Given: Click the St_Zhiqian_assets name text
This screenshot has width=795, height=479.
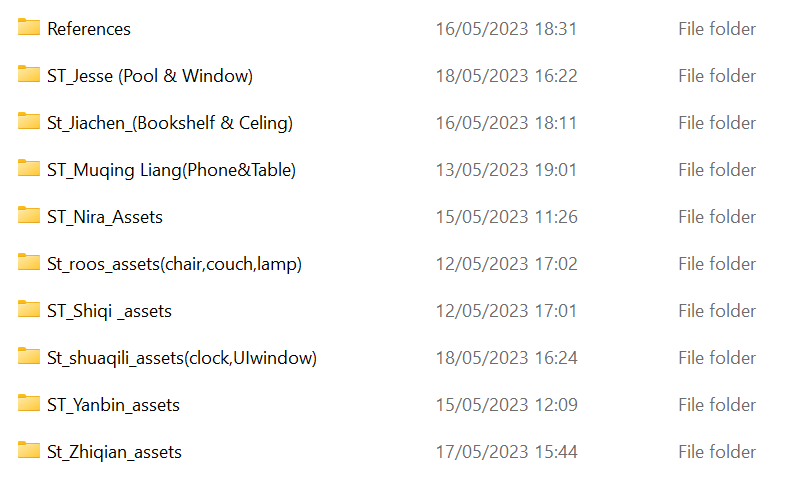Looking at the screenshot, I should tap(114, 452).
